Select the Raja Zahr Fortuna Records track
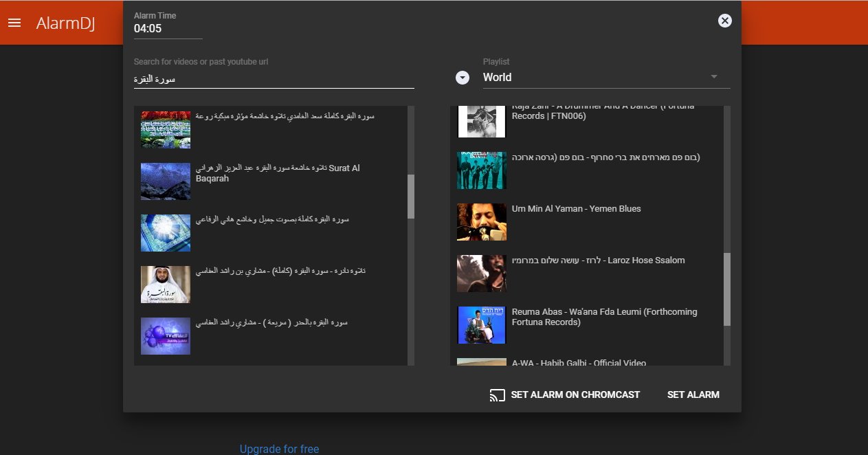Image resolution: width=868 pixels, height=455 pixels. [603, 112]
